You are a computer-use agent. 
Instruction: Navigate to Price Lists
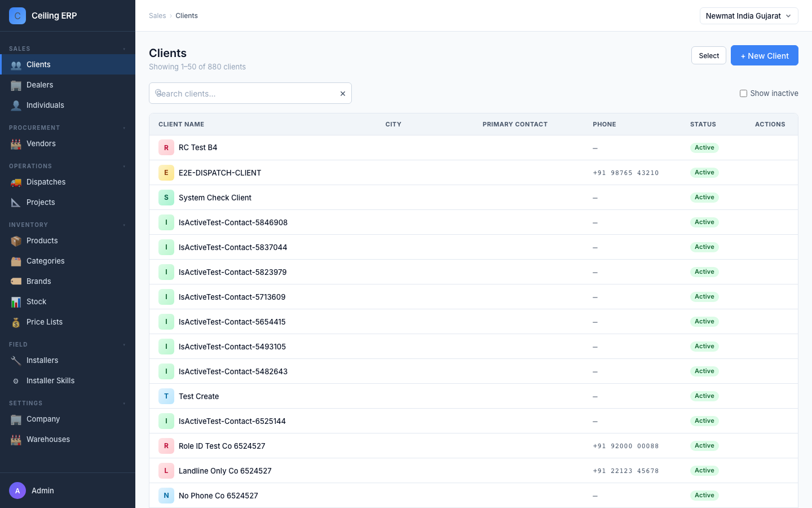(x=68, y=322)
